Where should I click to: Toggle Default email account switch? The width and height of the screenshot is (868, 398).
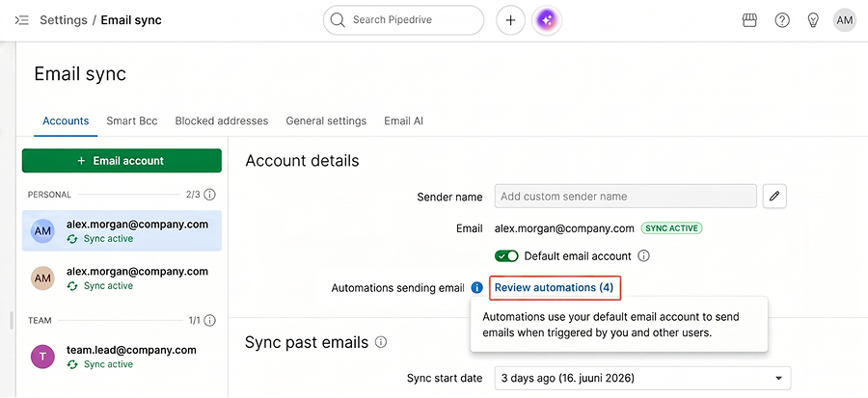506,256
